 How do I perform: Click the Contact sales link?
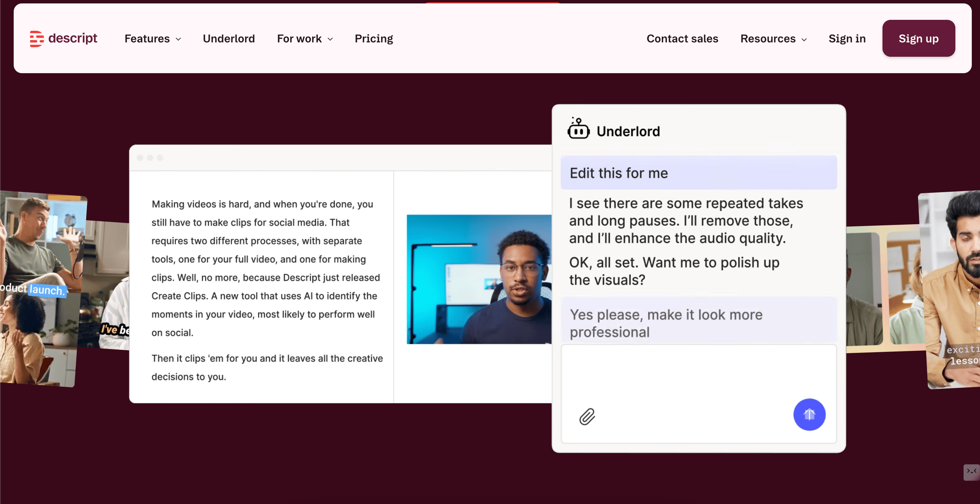(682, 39)
